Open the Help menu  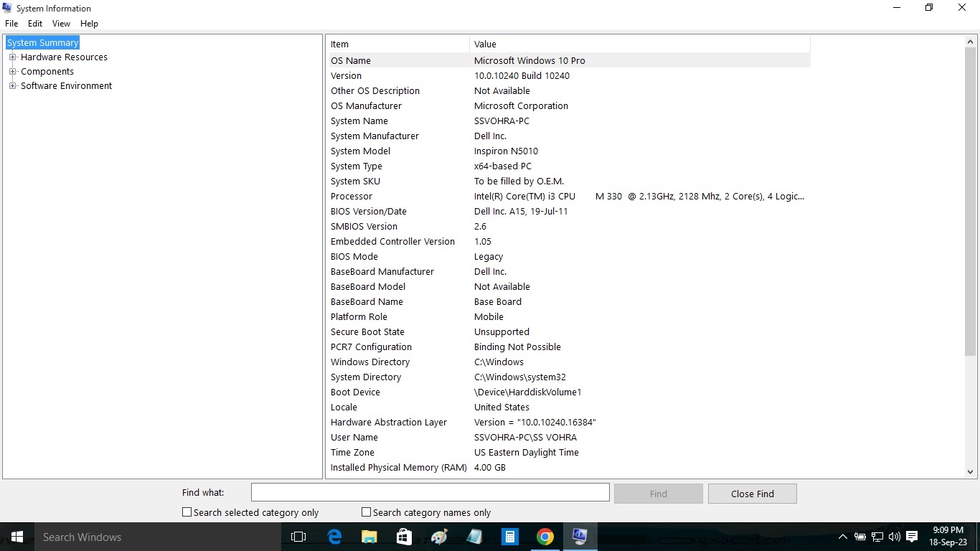[89, 24]
